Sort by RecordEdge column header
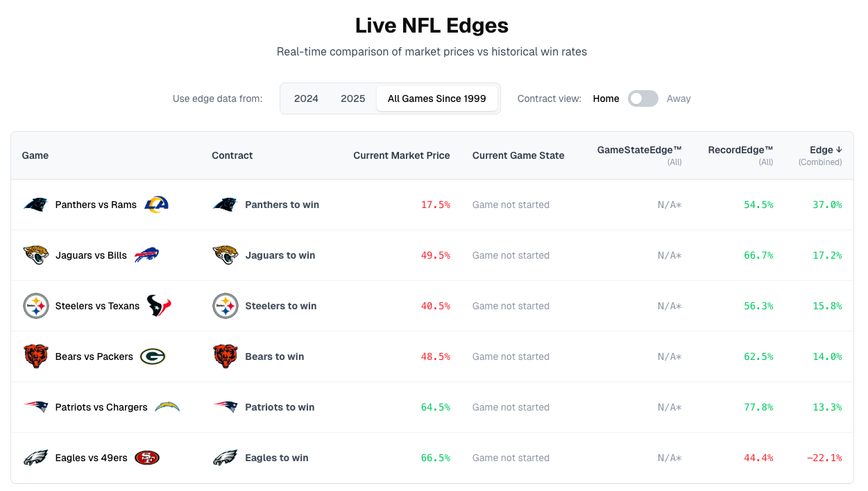The height and width of the screenshot is (491, 868). [x=740, y=150]
